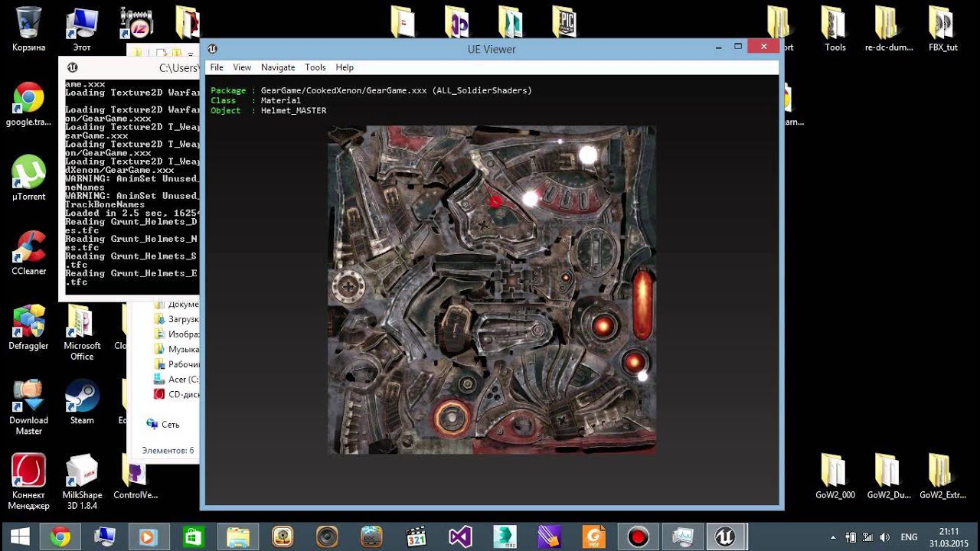Open the PDF reader orange taskbar icon
This screenshot has width=980, height=551.
[x=593, y=536]
